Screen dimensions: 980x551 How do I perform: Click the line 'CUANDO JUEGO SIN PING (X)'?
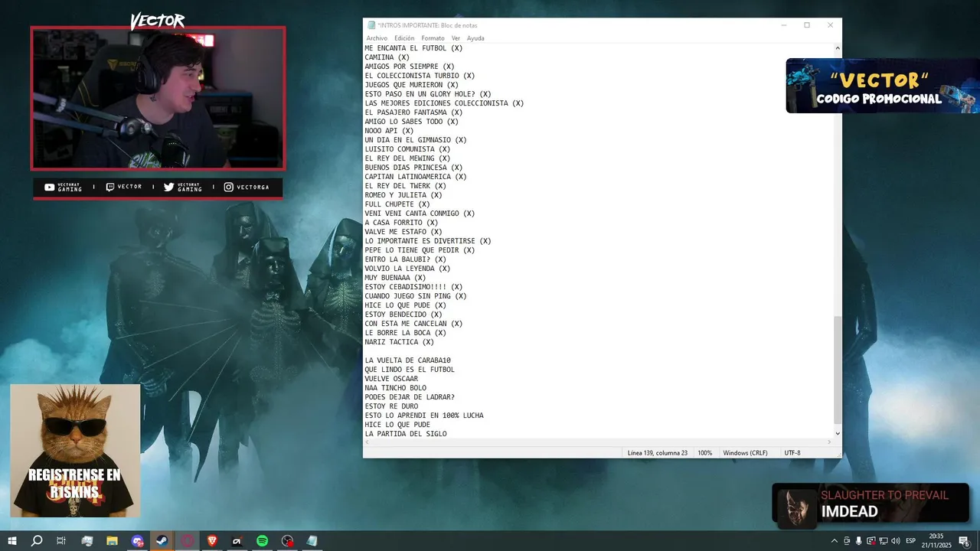click(416, 296)
